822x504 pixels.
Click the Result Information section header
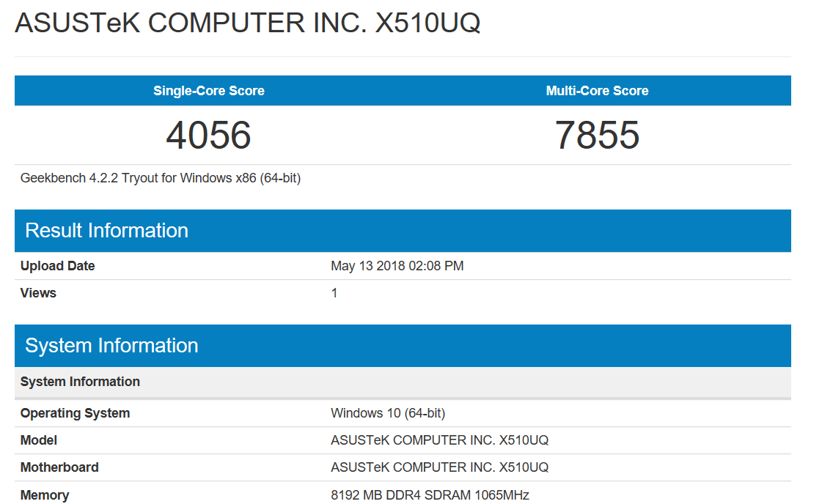[107, 231]
